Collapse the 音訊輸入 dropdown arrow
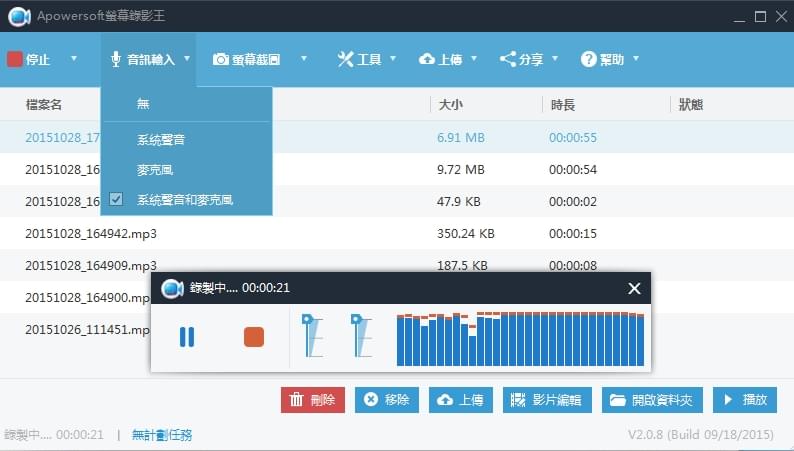The width and height of the screenshot is (794, 451). tap(187, 59)
